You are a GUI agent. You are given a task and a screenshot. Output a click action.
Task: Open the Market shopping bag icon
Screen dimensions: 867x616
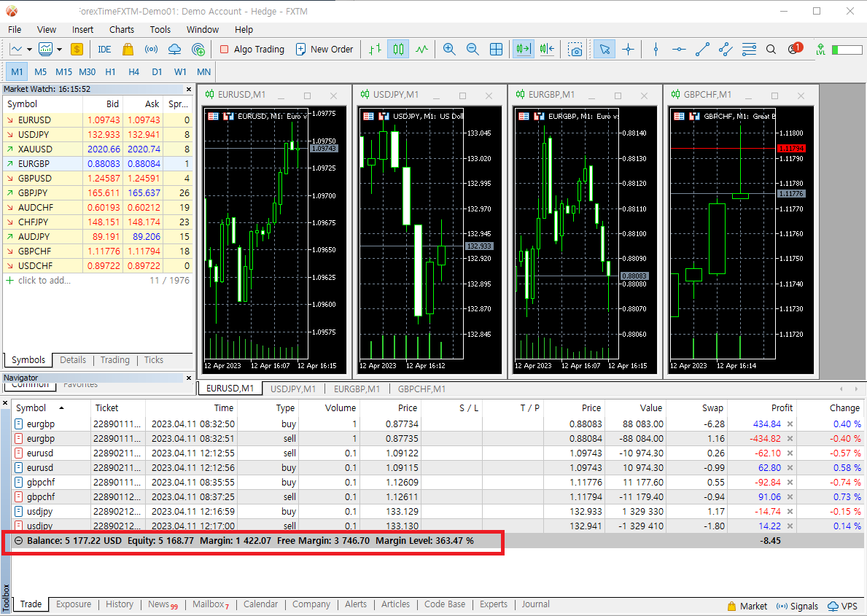[x=128, y=50]
